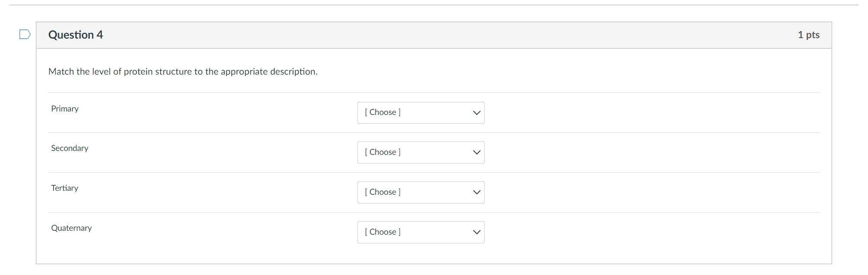This screenshot has height=275, width=868.
Task: Click the Tertiary row label
Action: (x=65, y=188)
